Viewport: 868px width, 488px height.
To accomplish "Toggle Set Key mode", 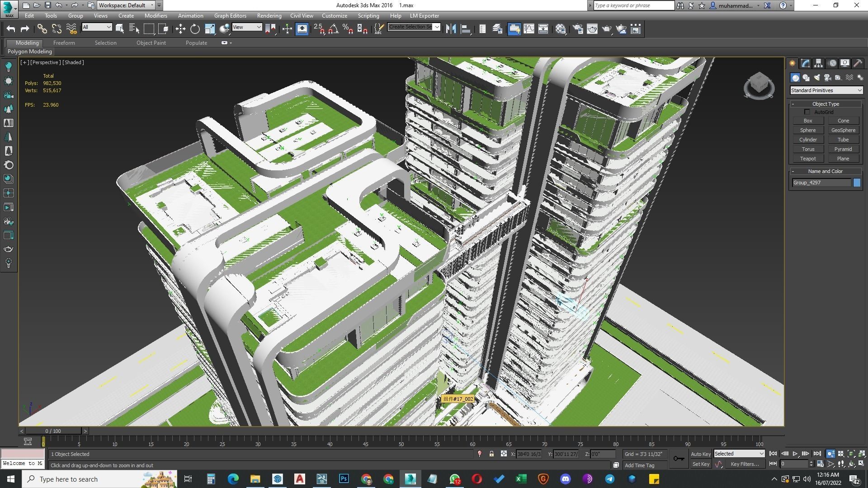I will tap(700, 464).
